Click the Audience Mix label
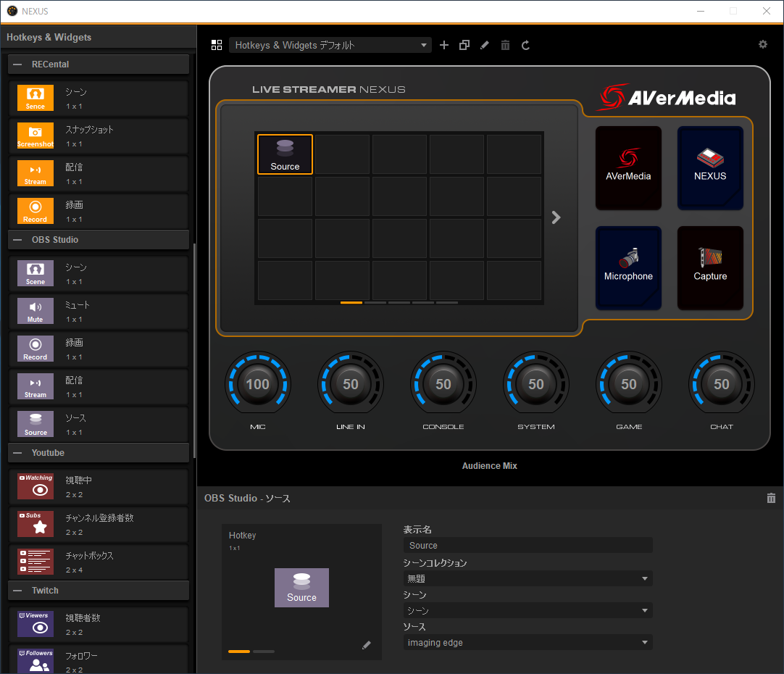784x674 pixels. (x=490, y=465)
